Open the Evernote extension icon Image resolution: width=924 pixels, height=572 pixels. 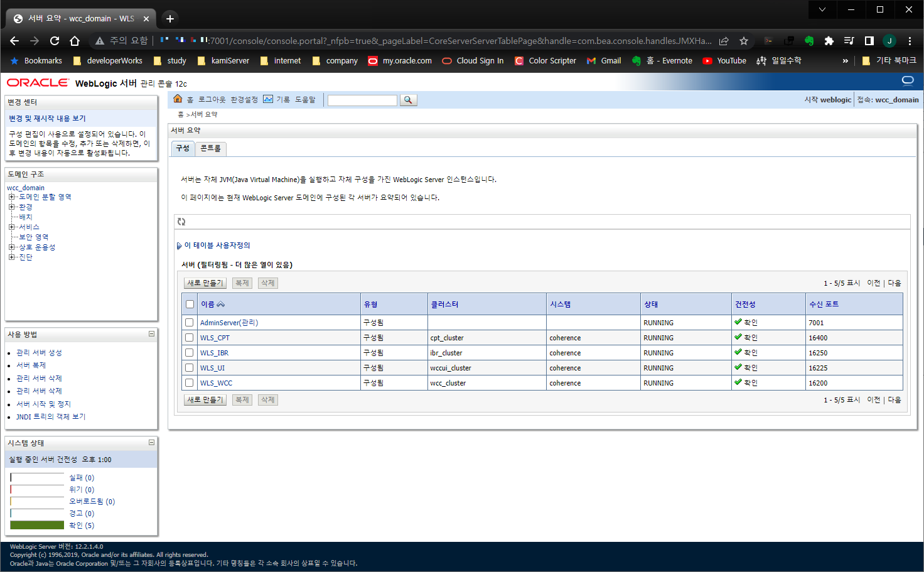[x=809, y=41]
